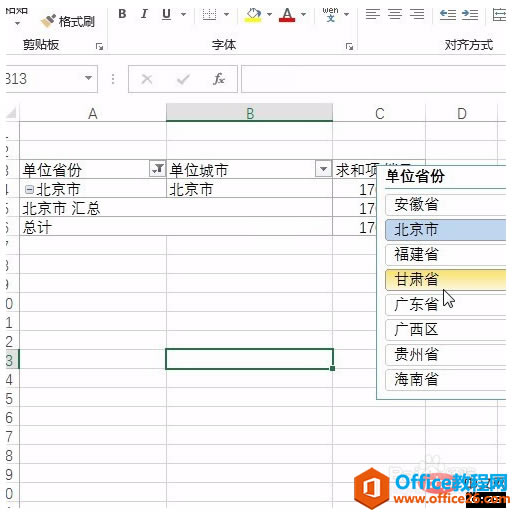Choose 北京市 in the slicer
The width and height of the screenshot is (517, 516).
point(446,229)
